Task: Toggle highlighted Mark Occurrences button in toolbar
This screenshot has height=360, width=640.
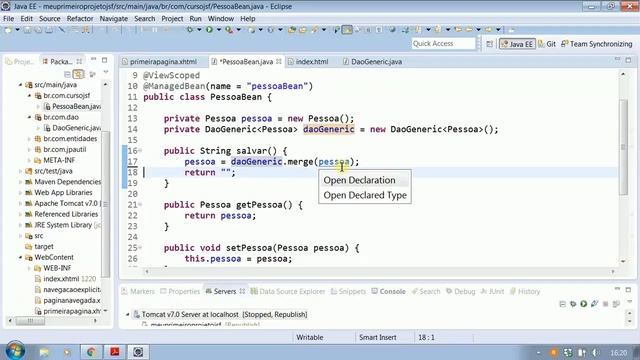Action: [347, 29]
